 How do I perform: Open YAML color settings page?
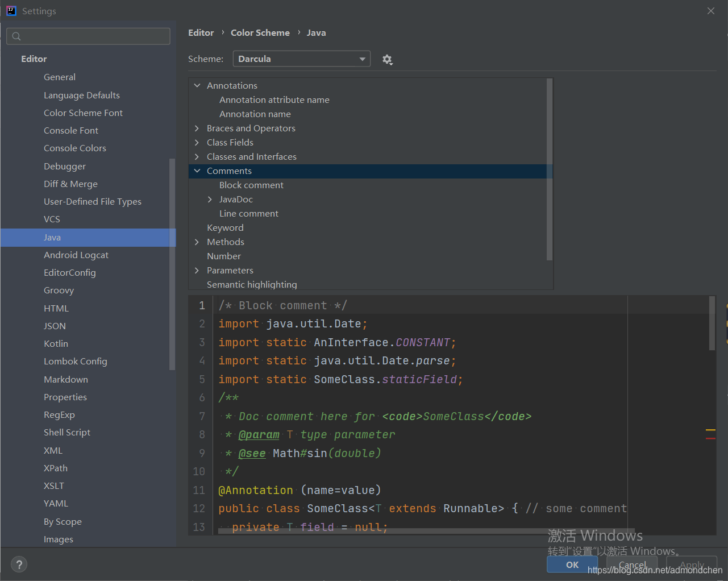(x=56, y=503)
